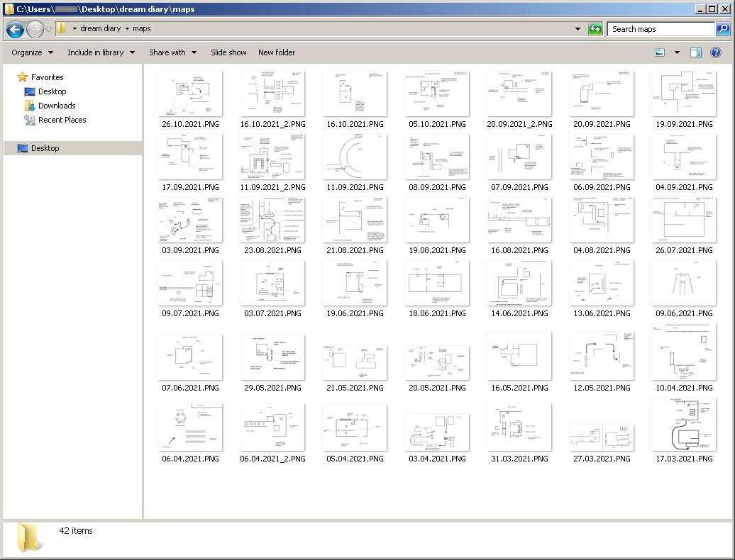Click the Back navigation arrow button
This screenshot has height=560, width=735.
[16, 29]
